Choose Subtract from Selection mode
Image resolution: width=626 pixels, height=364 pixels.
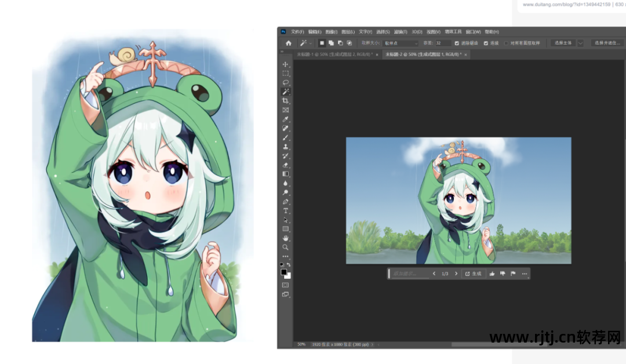pos(340,43)
